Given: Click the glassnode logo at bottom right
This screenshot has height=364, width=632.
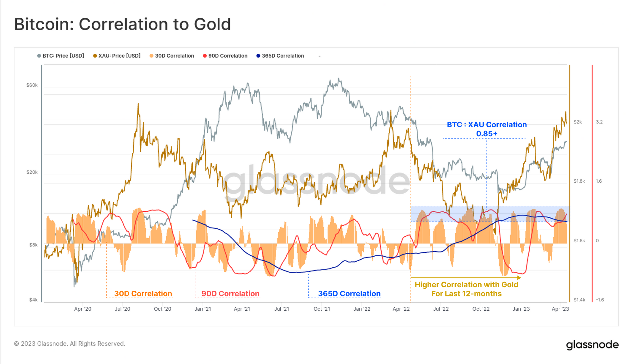Looking at the screenshot, I should 592,345.
